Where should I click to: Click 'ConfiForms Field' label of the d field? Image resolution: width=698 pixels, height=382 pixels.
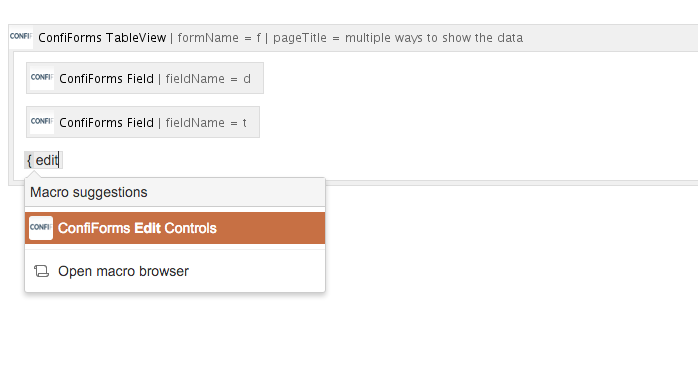point(106,79)
